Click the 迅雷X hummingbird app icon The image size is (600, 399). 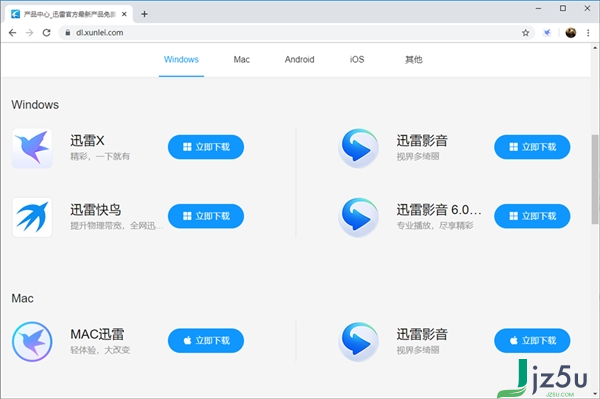pos(32,148)
